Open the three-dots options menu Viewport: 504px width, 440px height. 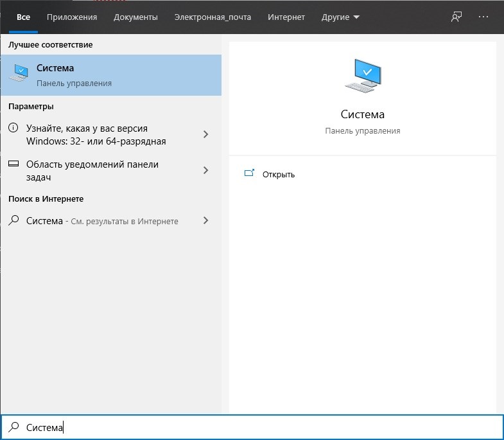tap(483, 17)
